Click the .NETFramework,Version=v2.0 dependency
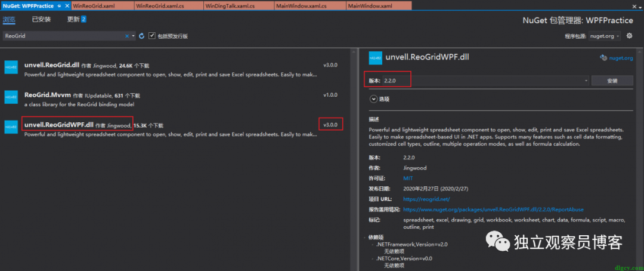This screenshot has height=271, width=644. click(411, 244)
